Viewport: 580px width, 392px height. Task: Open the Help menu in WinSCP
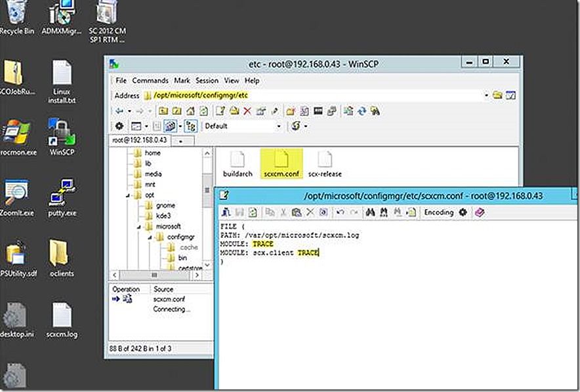pos(252,81)
